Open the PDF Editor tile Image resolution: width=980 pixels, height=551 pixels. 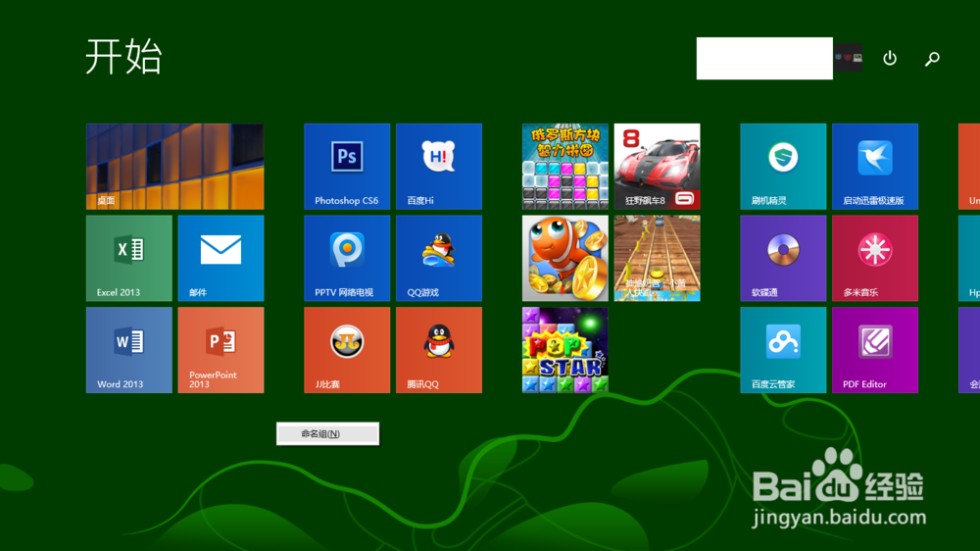click(x=875, y=350)
